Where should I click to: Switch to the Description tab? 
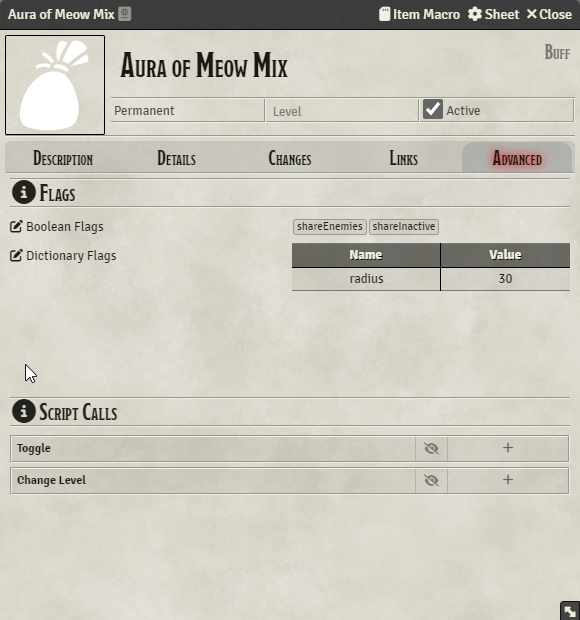click(63, 159)
